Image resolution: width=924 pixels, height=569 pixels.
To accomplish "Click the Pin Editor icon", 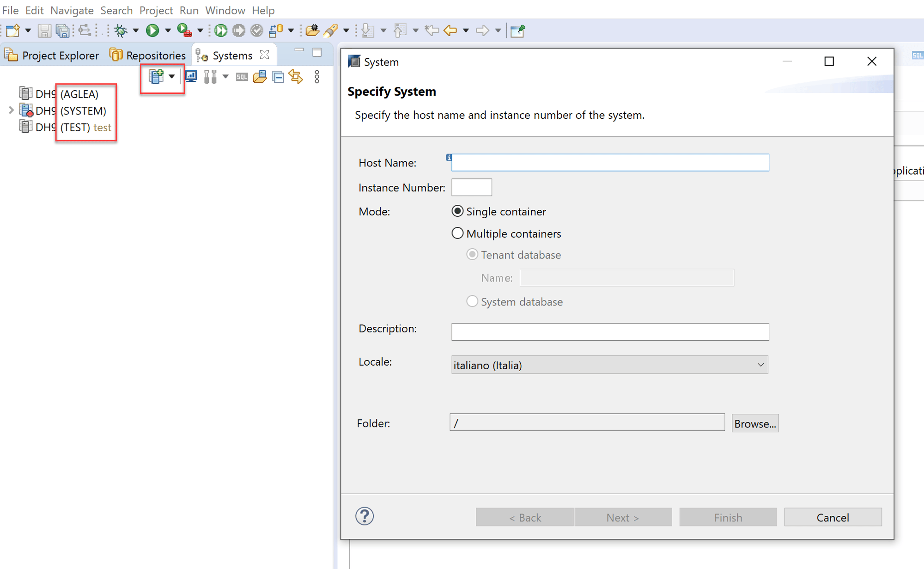I will point(517,31).
